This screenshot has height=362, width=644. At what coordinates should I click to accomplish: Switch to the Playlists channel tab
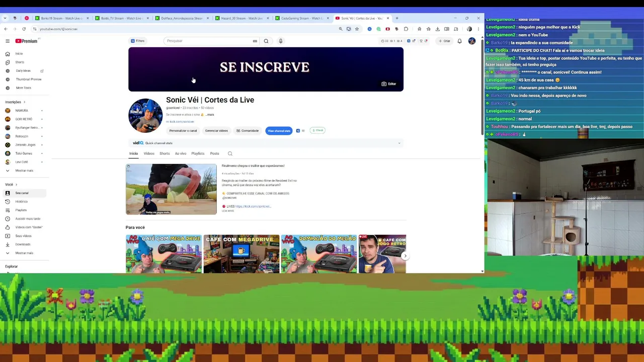198,153
